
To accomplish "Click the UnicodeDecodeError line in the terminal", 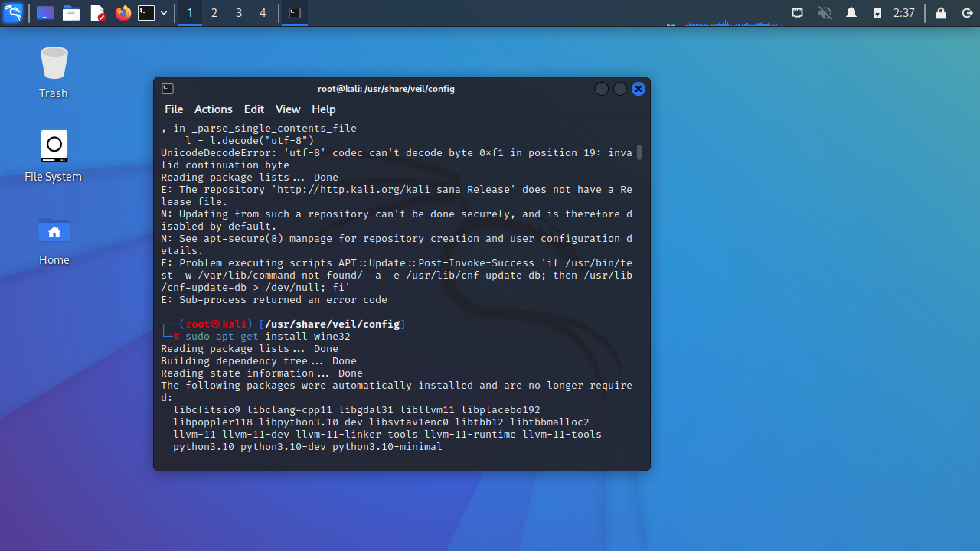I will click(397, 158).
